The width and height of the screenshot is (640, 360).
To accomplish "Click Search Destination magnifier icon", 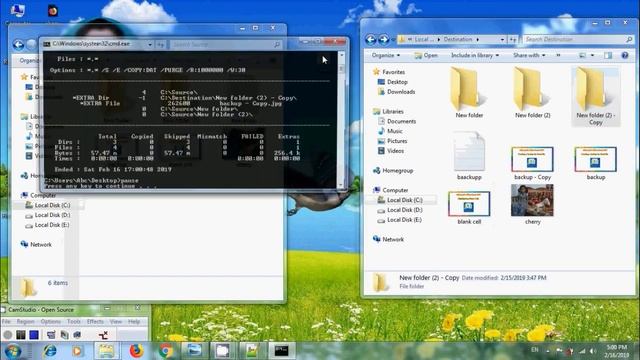I will click(x=629, y=39).
